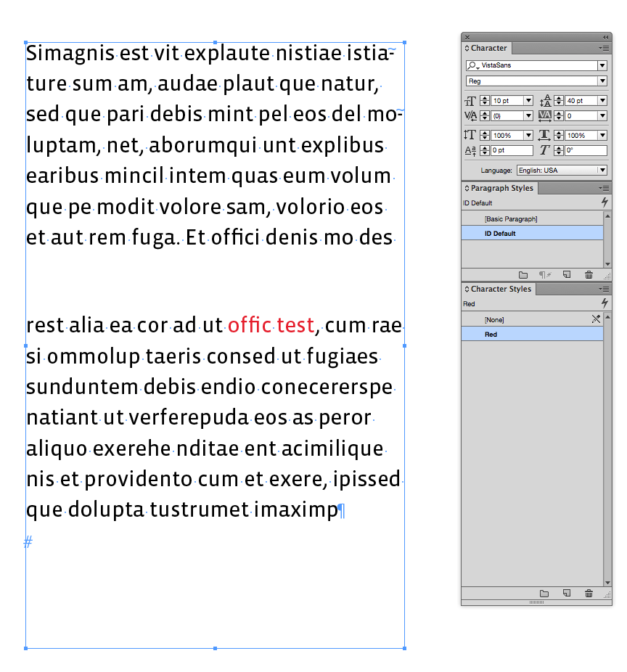The width and height of the screenshot is (627, 672).
Task: Click the baseline shift stepper arrows
Action: click(485, 150)
